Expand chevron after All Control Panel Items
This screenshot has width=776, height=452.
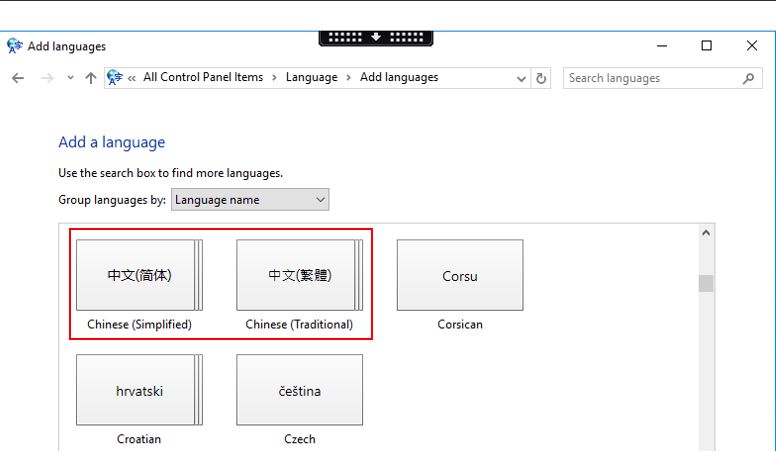point(274,78)
